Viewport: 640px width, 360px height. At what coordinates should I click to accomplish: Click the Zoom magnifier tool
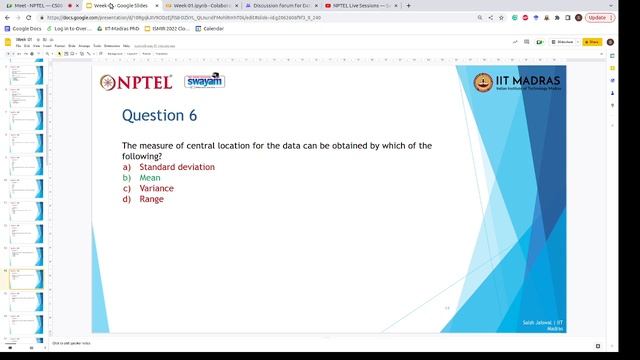pyautogui.click(x=47, y=53)
